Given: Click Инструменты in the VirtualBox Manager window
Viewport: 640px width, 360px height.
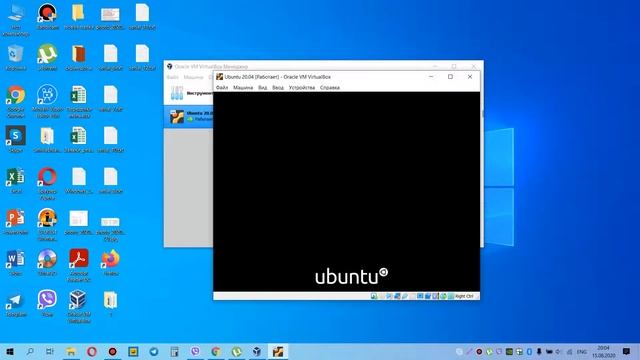Looking at the screenshot, I should (x=189, y=93).
